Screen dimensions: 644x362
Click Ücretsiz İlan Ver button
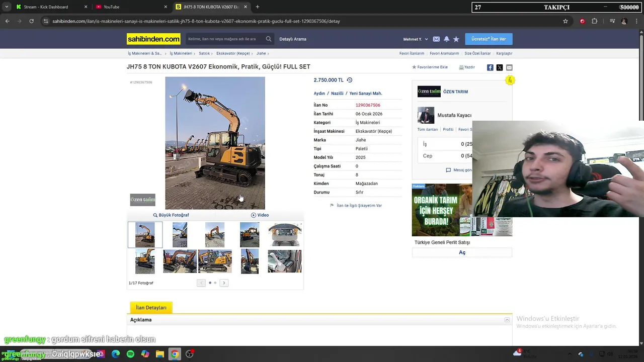(x=489, y=39)
